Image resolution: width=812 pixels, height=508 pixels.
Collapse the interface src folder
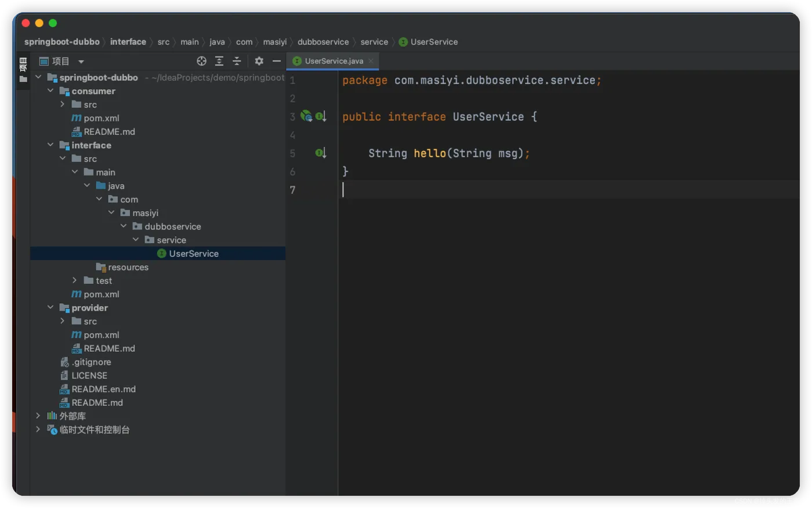(63, 158)
